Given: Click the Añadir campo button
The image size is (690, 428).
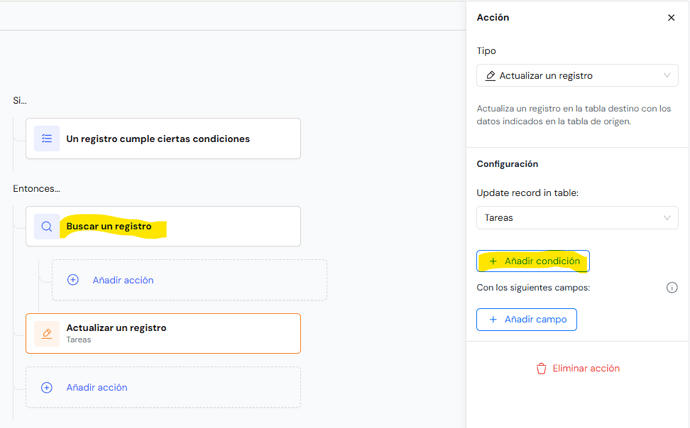Looking at the screenshot, I should pyautogui.click(x=526, y=319).
